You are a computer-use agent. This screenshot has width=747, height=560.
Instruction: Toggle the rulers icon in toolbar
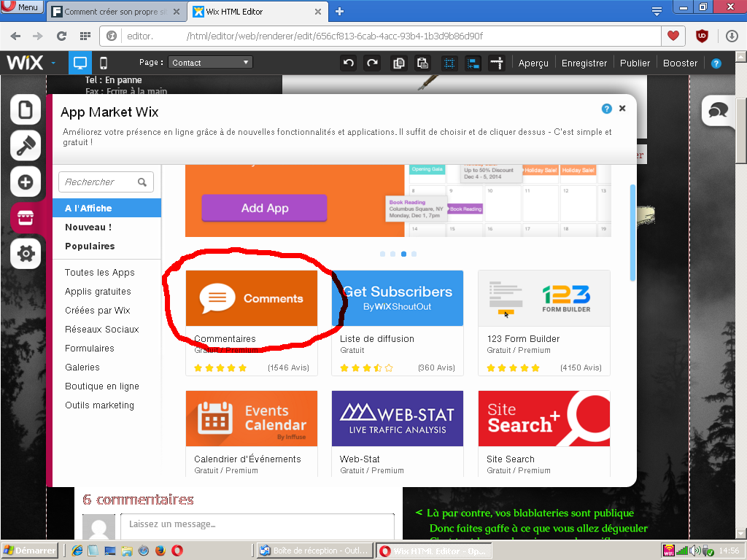(x=496, y=63)
